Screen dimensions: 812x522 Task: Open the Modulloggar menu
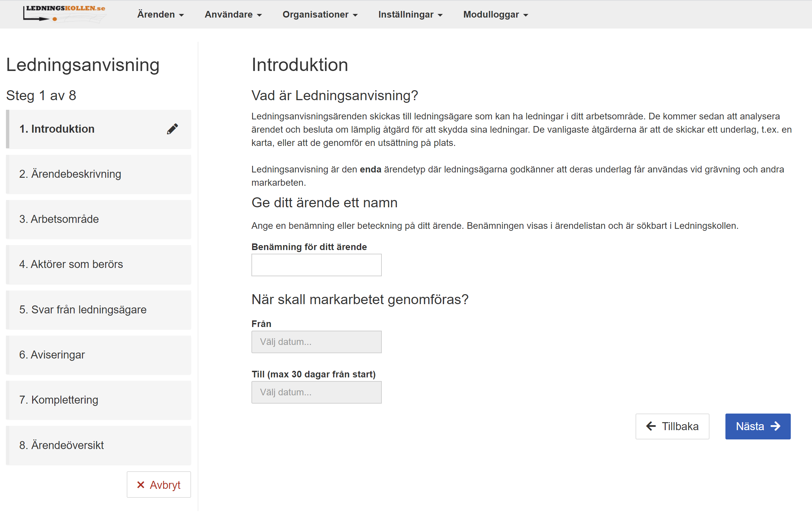tap(495, 15)
